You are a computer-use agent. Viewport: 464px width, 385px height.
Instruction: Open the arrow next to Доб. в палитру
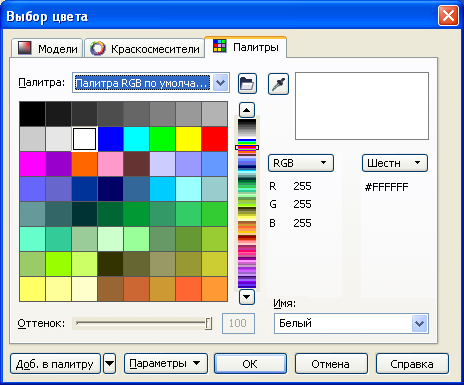click(x=110, y=364)
